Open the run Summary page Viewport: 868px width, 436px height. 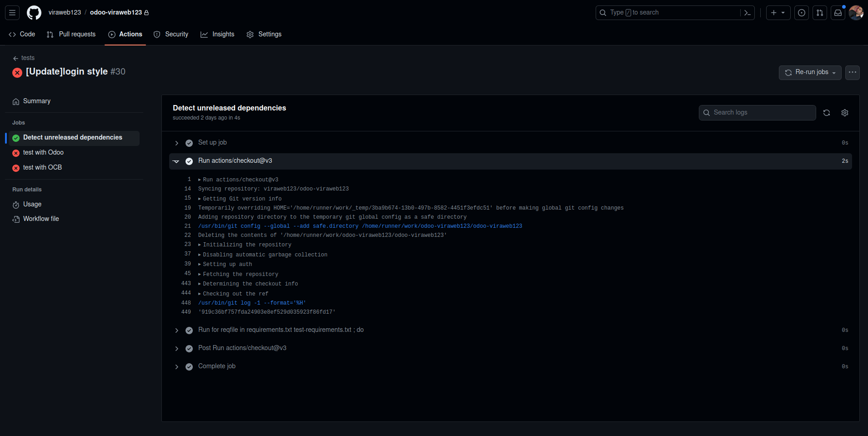click(x=74, y=101)
